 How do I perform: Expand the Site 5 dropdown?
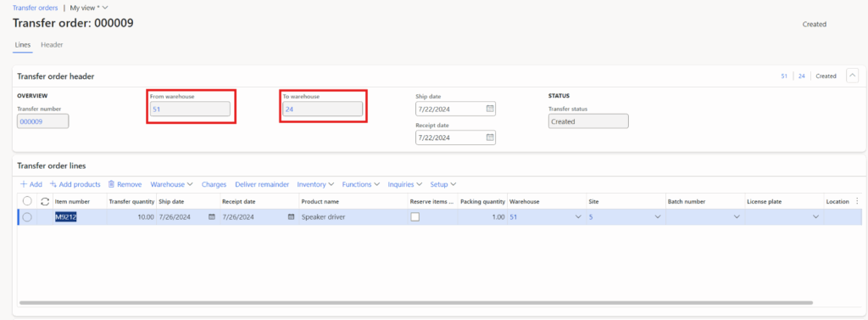(658, 216)
